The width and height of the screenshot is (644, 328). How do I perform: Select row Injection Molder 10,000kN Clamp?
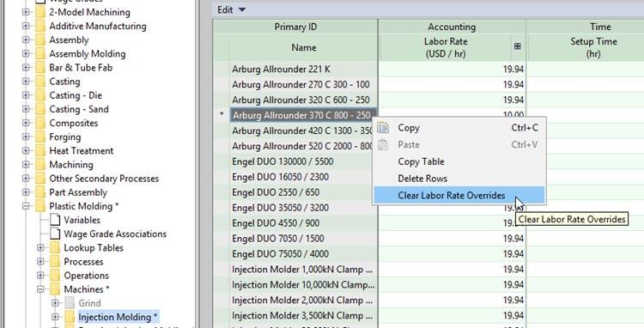pyautogui.click(x=303, y=284)
